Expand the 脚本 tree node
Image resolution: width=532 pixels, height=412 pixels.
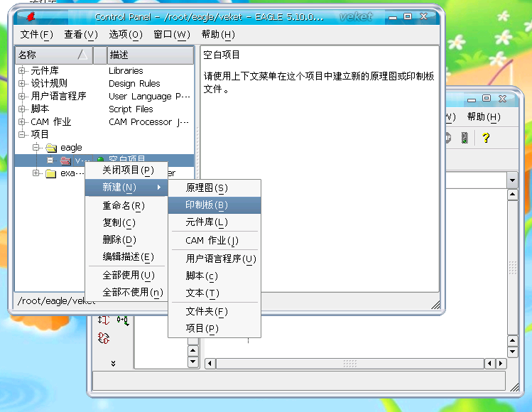22,109
